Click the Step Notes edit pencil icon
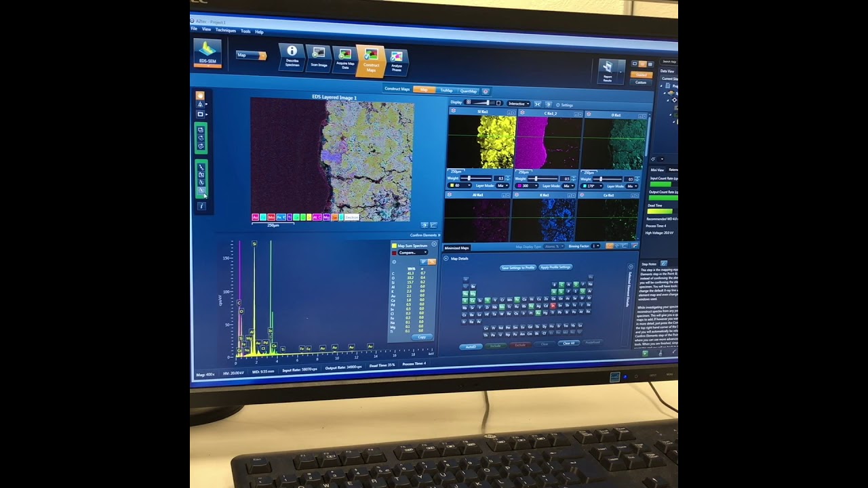868x488 pixels. click(x=664, y=264)
